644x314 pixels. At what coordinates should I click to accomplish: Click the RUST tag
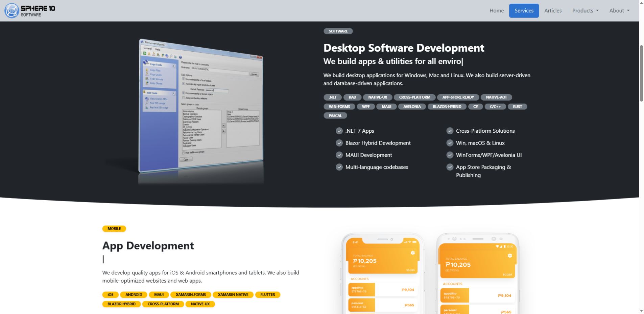click(x=517, y=106)
